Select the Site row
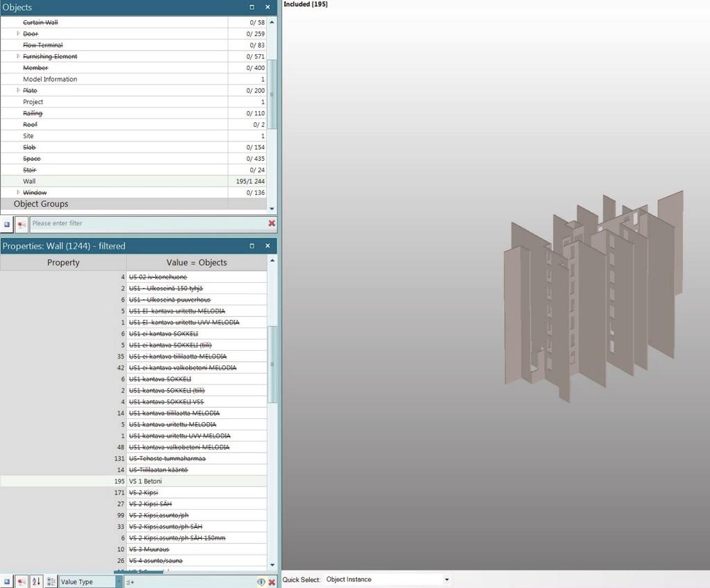 pyautogui.click(x=134, y=136)
